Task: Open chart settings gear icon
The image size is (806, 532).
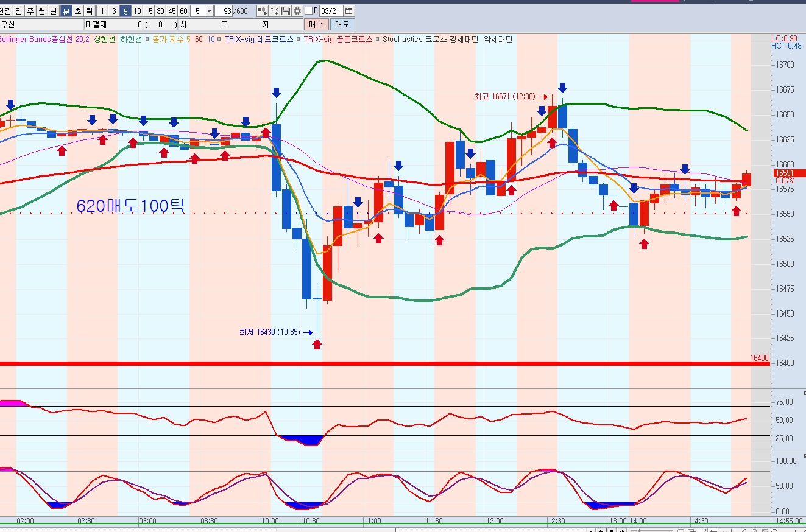Action: 297,11
